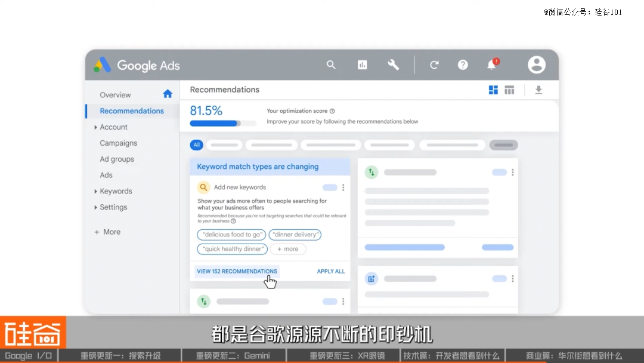This screenshot has width=644, height=363.
Task: Click the score badge on Add new keywords
Action: coord(330,187)
